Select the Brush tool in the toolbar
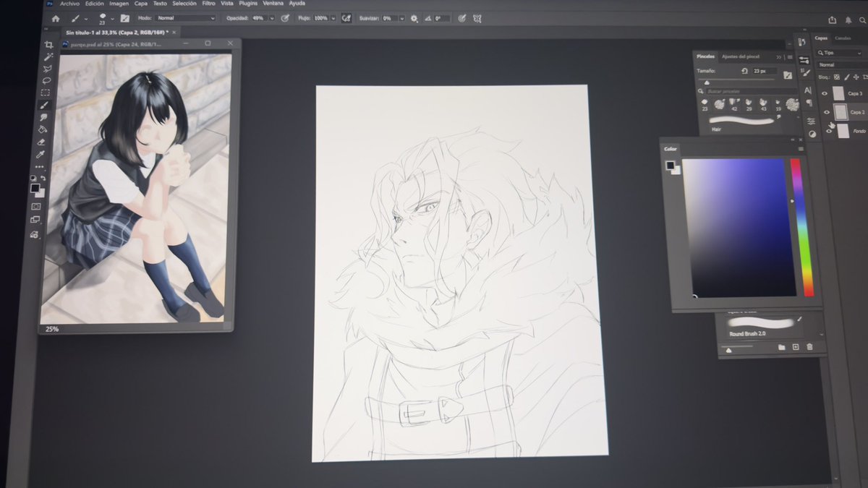868x488 pixels. [46, 104]
